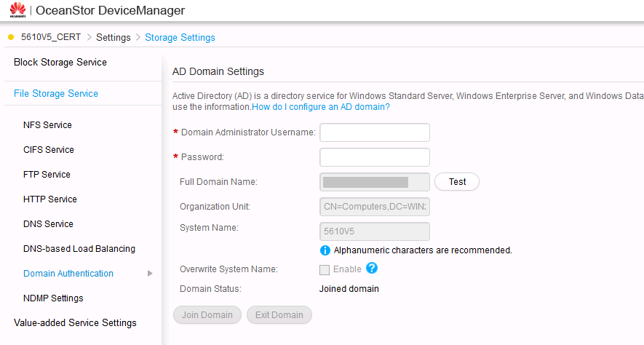Toggle the Overwrite System Name Enable checkbox
This screenshot has width=644, height=345.
click(325, 269)
